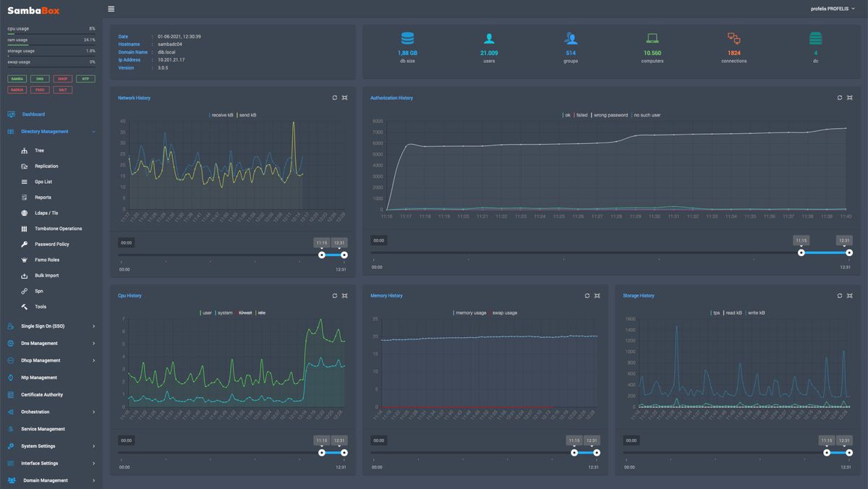Refresh the Cpu History chart
Screen dimensions: 868x489
(334, 296)
